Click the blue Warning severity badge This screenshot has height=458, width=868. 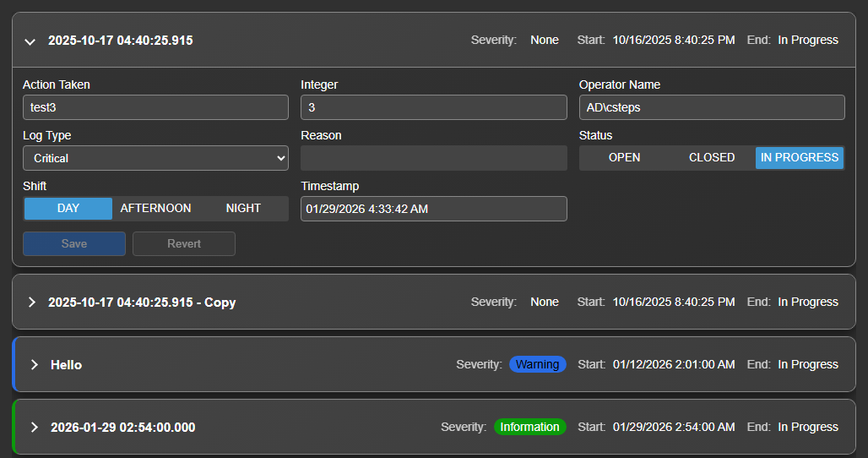click(538, 364)
